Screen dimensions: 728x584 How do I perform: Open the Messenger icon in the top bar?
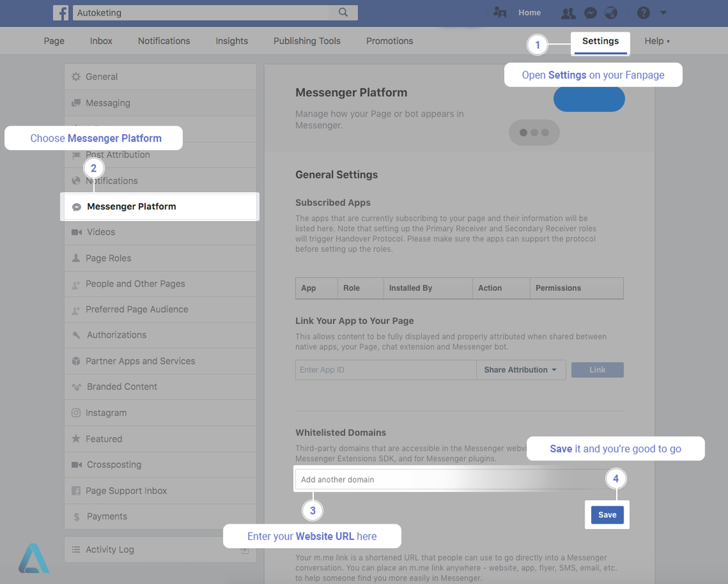tap(590, 13)
